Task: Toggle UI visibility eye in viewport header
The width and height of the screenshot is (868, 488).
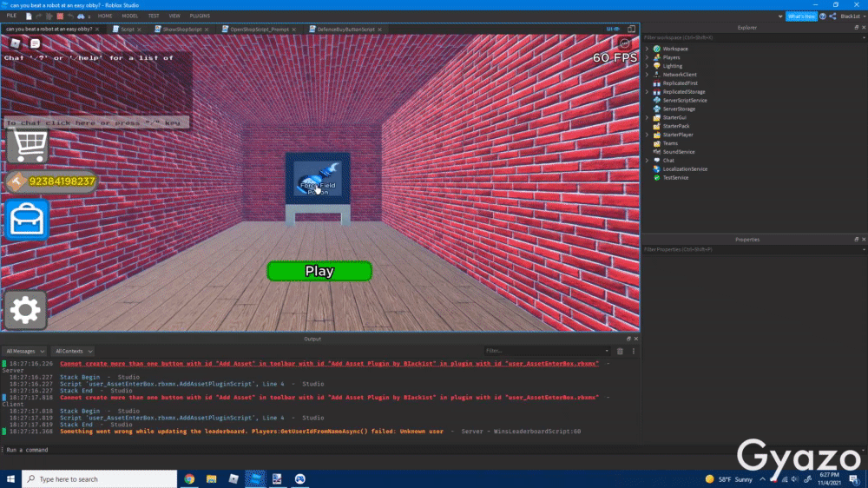Action: pos(612,29)
